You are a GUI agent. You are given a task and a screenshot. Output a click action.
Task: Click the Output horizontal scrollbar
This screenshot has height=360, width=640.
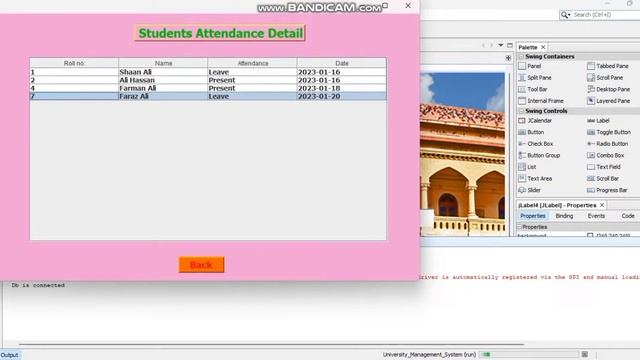click(271, 344)
